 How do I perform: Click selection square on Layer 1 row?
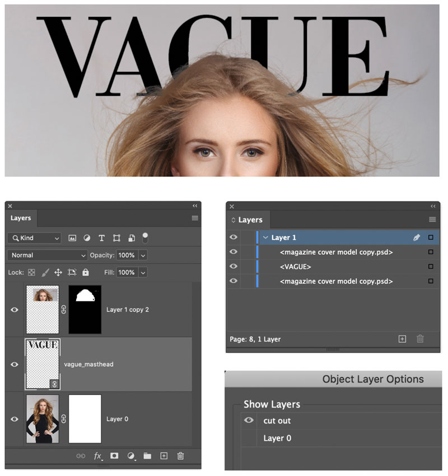coord(431,237)
